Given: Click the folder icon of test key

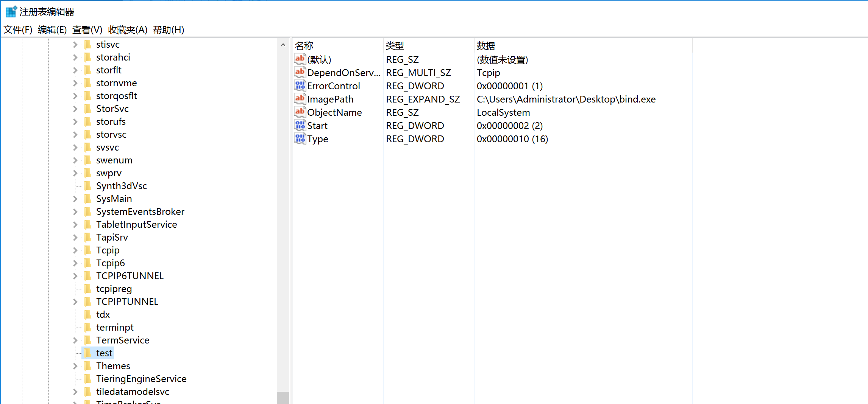Looking at the screenshot, I should (x=87, y=353).
